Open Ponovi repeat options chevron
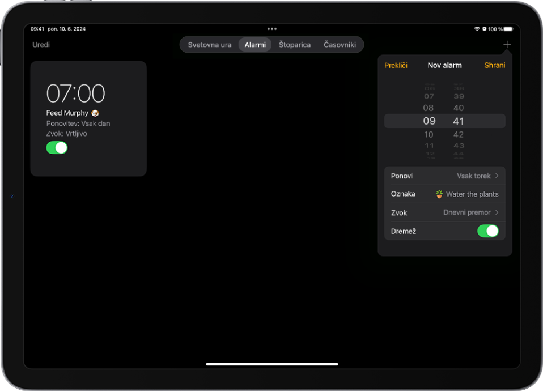 click(497, 176)
